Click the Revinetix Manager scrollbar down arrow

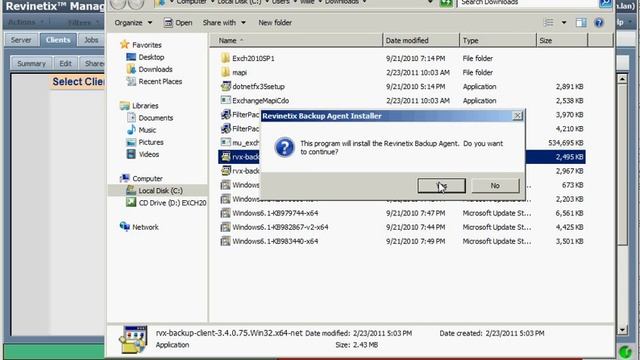(622, 329)
